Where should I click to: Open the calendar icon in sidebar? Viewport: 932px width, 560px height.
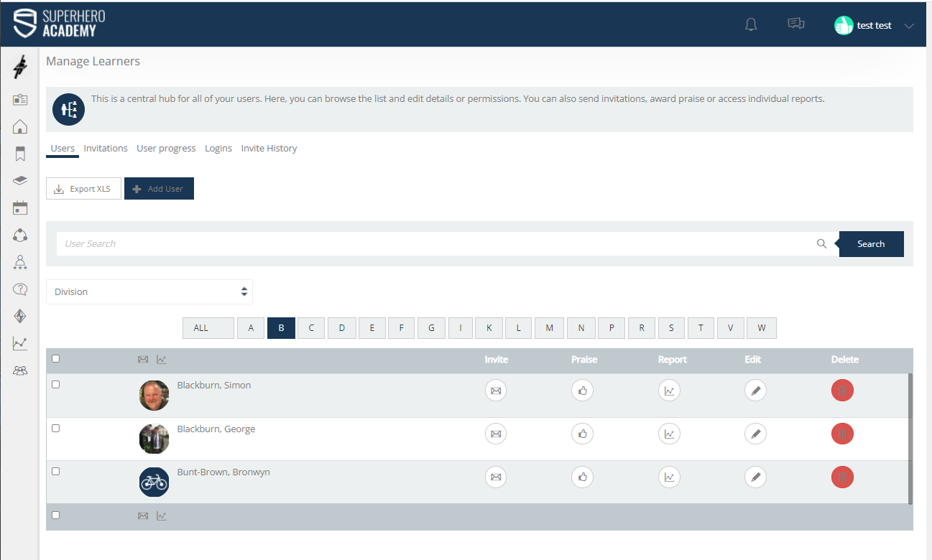tap(20, 208)
